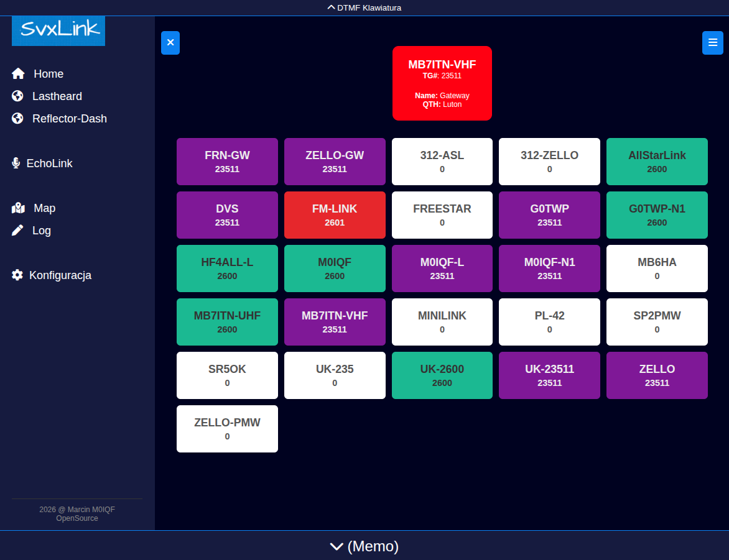Select the purple FRN-GW tile

(227, 162)
